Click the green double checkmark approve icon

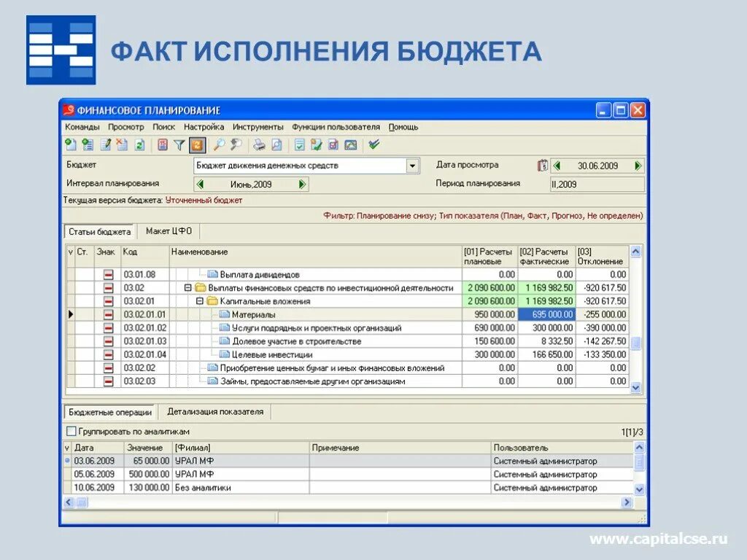tap(373, 145)
